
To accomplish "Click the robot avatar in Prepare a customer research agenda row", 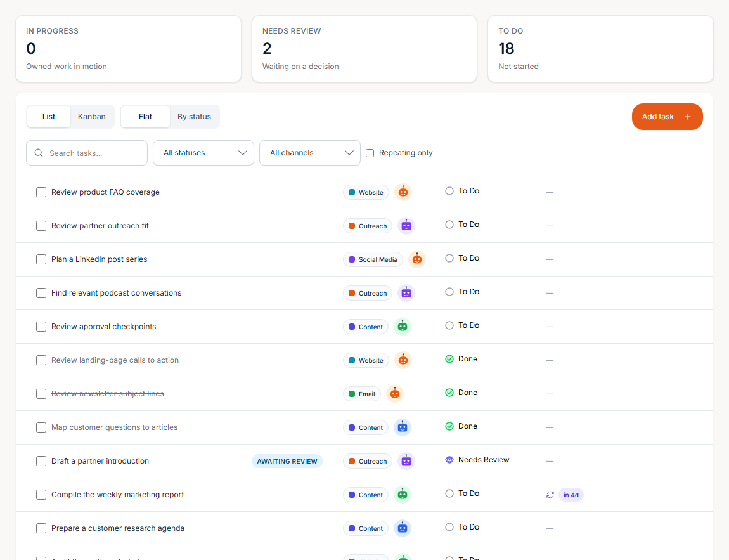I will pyautogui.click(x=403, y=528).
